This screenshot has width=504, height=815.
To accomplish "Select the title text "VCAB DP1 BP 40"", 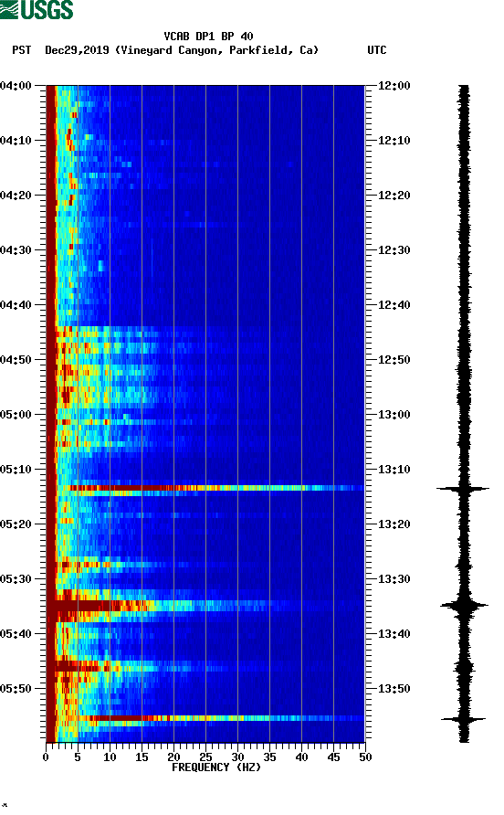I will point(208,37).
